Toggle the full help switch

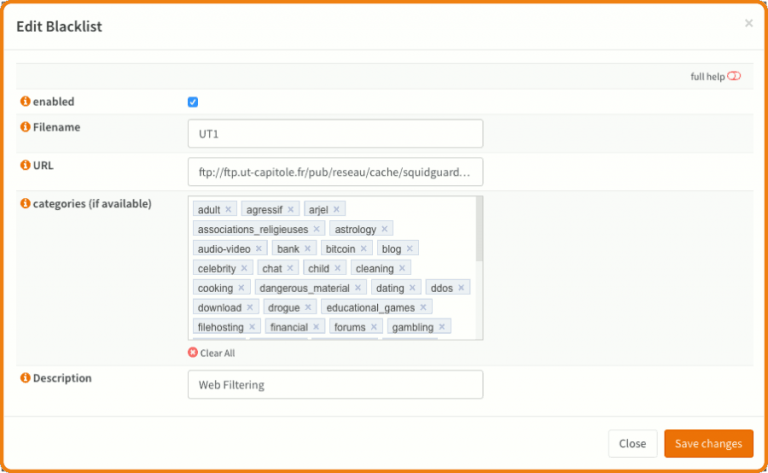734,77
